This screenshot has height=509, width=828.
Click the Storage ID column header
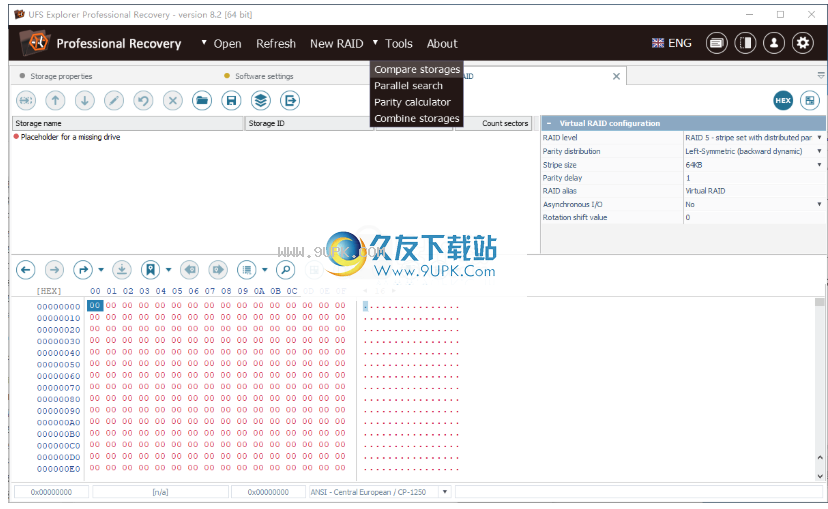click(x=309, y=123)
